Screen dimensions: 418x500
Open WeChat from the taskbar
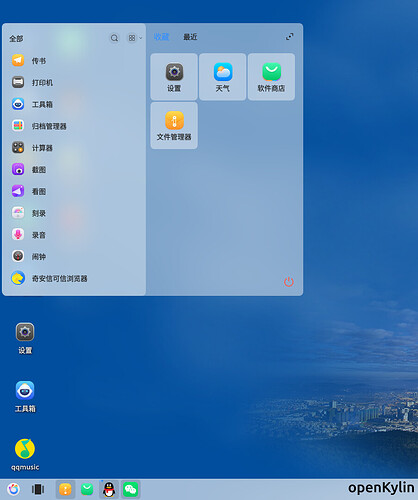coord(130,489)
